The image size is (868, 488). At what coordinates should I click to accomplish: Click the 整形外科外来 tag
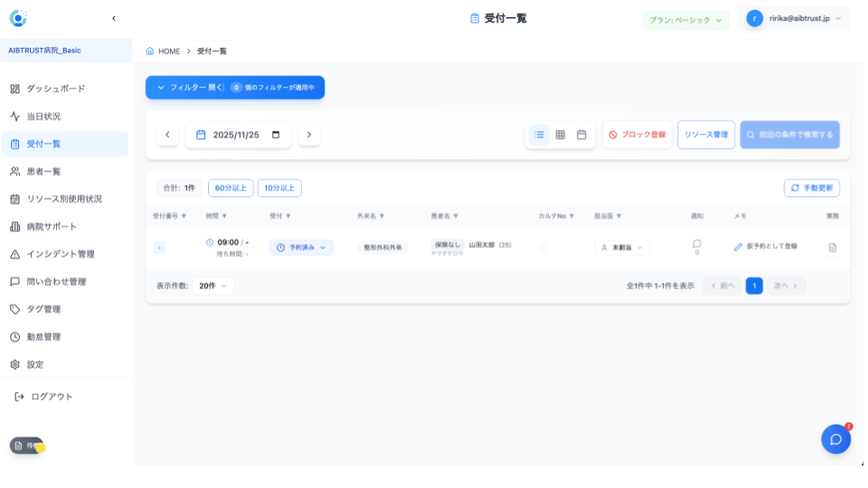click(382, 248)
